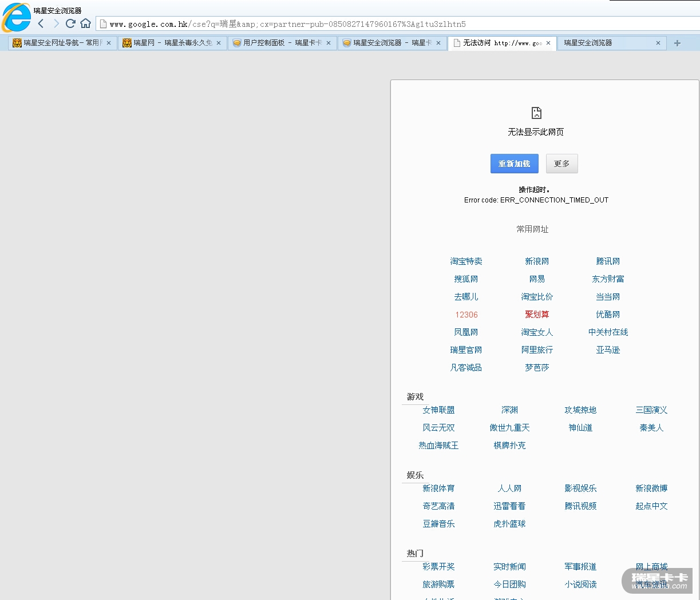
Task: Close the last 瑞星安全浏览器 tab
Action: (x=658, y=43)
